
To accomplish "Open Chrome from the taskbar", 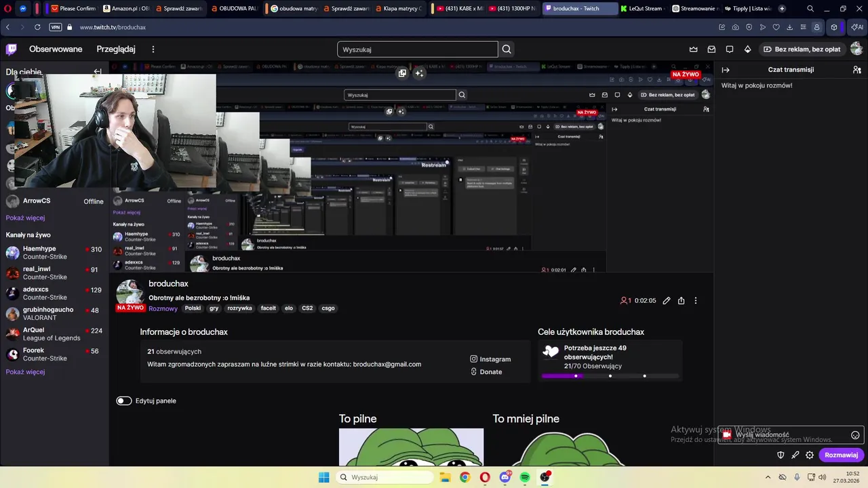I will [x=465, y=477].
